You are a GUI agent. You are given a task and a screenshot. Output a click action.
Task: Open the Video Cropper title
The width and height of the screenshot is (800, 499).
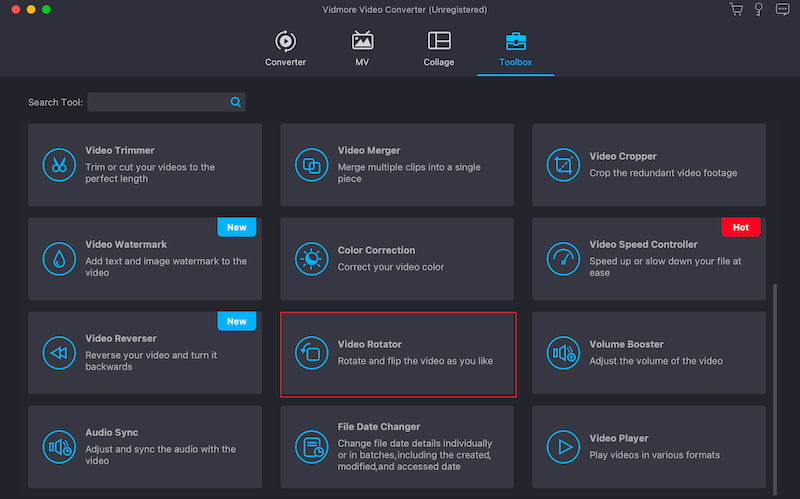point(623,156)
